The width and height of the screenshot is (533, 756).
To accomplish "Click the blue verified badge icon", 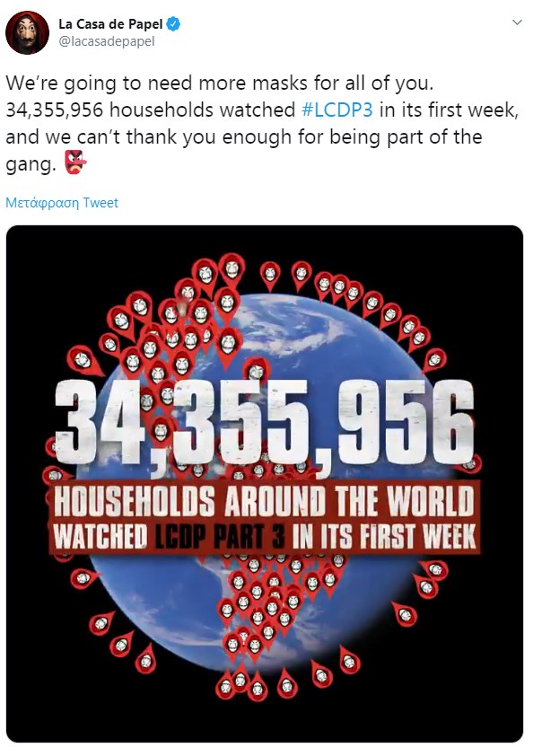I will pyautogui.click(x=173, y=24).
